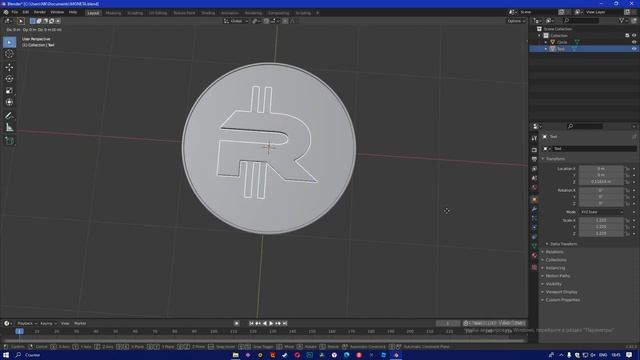Open the Render properties tab
The width and height of the screenshot is (640, 360).
tap(534, 150)
